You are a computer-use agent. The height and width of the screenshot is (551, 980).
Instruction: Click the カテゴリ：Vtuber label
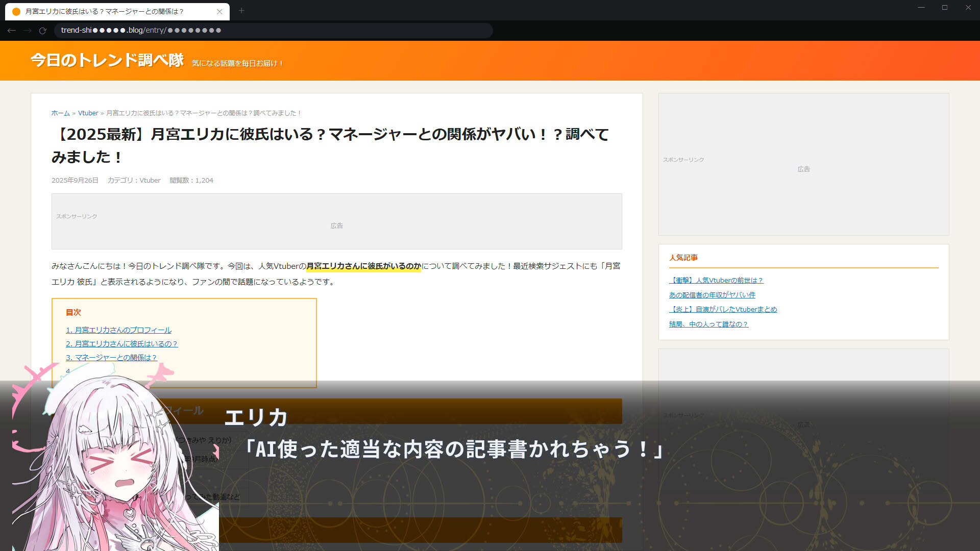point(134,181)
